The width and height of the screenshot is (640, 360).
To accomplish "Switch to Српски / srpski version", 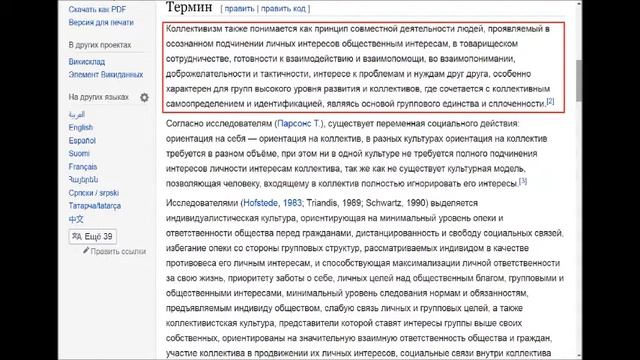I will coord(93,193).
